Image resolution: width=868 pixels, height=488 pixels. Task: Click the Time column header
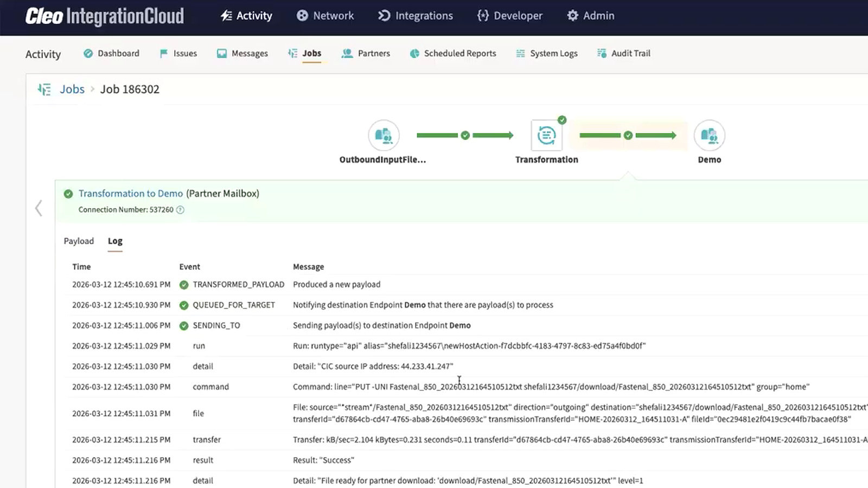81,267
